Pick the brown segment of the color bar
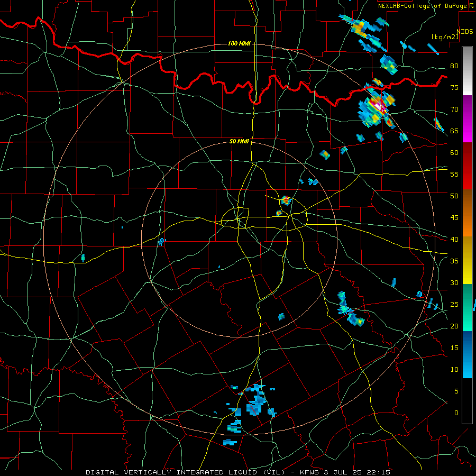476x476 pixels. click(x=467, y=202)
